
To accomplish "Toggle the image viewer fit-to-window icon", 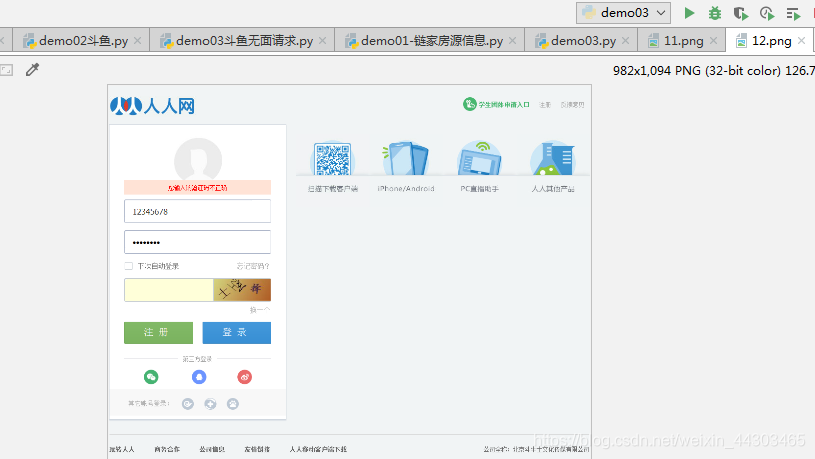I will [x=7, y=70].
